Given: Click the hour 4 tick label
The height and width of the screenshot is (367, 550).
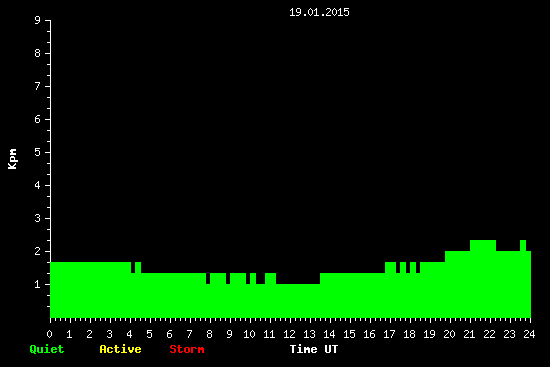Looking at the screenshot, I should tap(129, 334).
